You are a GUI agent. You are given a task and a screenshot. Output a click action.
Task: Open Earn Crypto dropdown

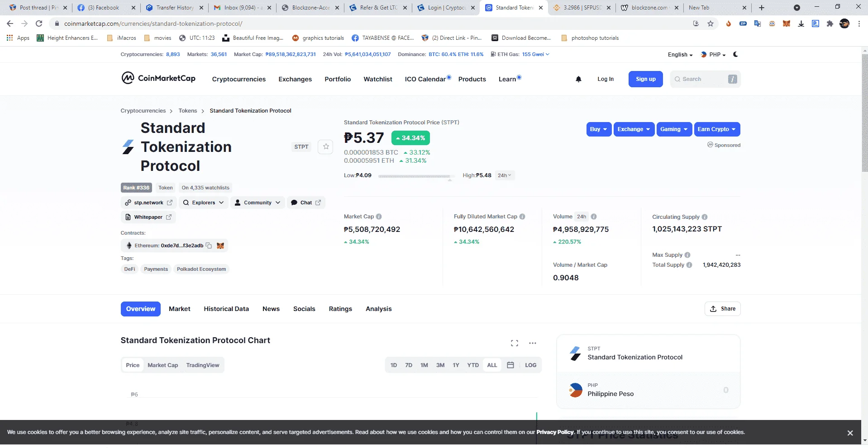(717, 129)
